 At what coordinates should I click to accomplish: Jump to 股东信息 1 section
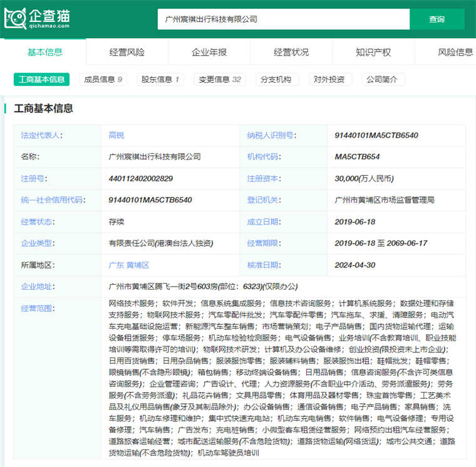click(160, 80)
